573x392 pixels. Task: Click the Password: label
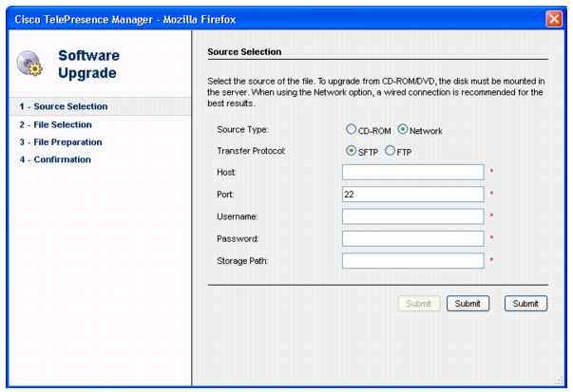[x=238, y=238]
